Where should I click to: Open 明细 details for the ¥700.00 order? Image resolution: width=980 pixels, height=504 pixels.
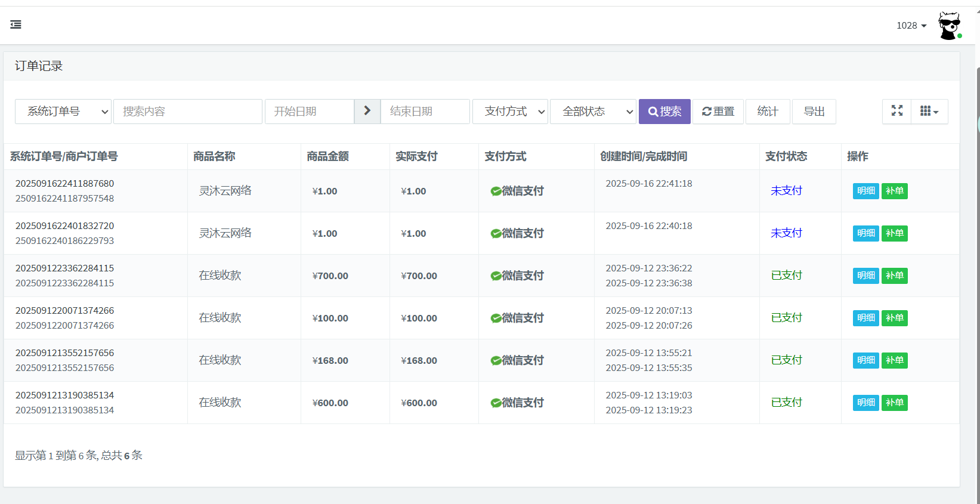[x=865, y=276]
